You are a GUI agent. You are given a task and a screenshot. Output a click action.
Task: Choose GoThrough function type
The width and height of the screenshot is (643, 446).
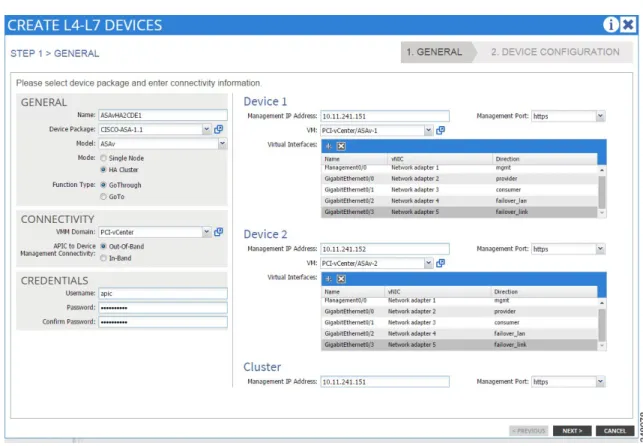103,185
